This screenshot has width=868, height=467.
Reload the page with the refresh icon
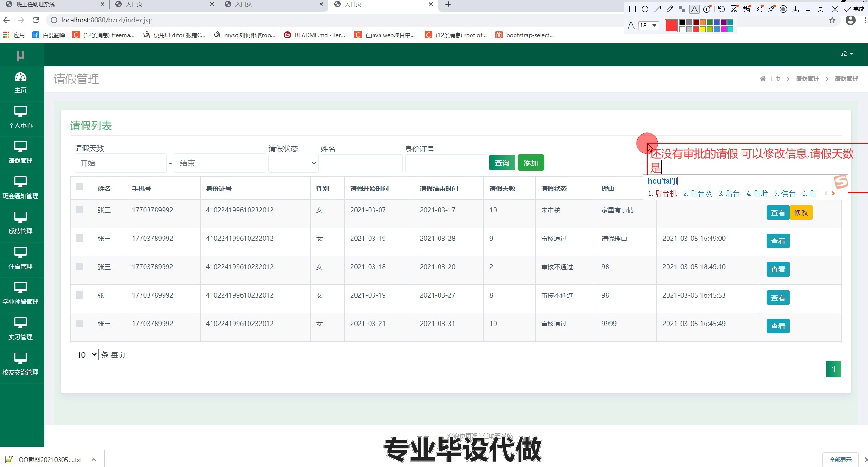click(x=36, y=20)
